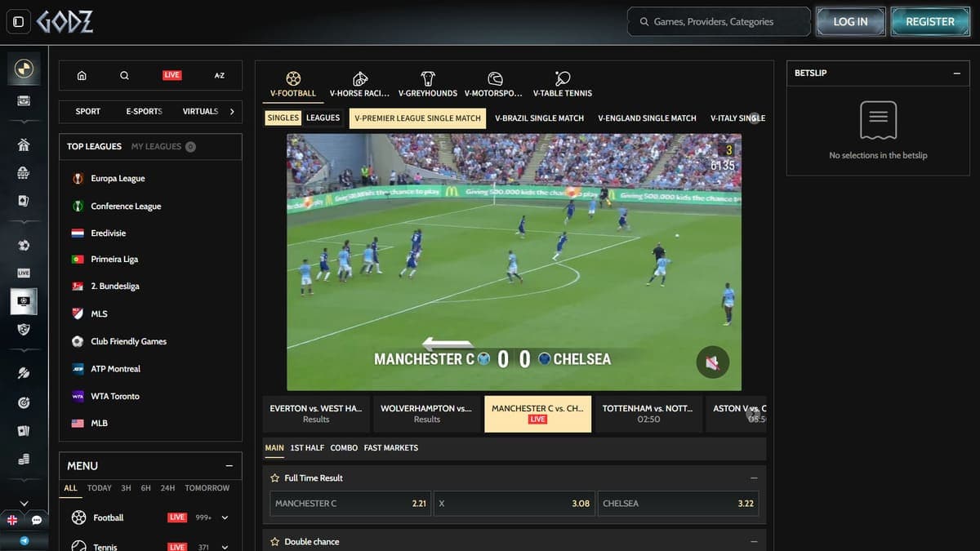980x551 pixels.
Task: Collapse the Full Time Result market
Action: (x=754, y=478)
